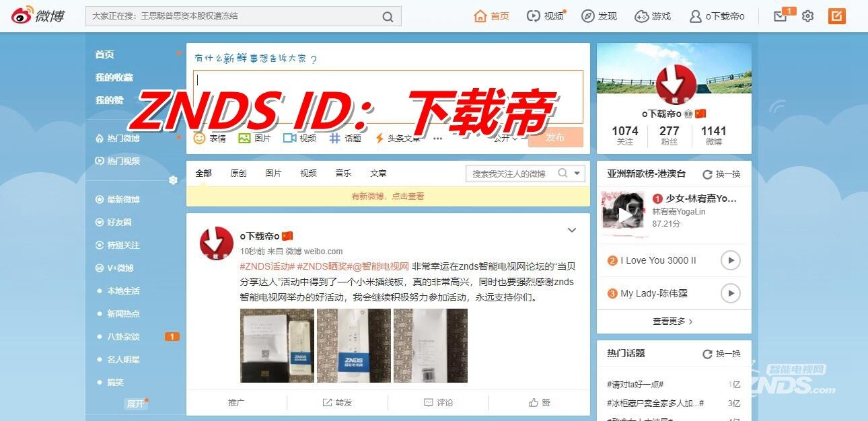Screen dimensions: 868x421
Task: Play My Lady-陈伟霆 song
Action: [x=730, y=293]
